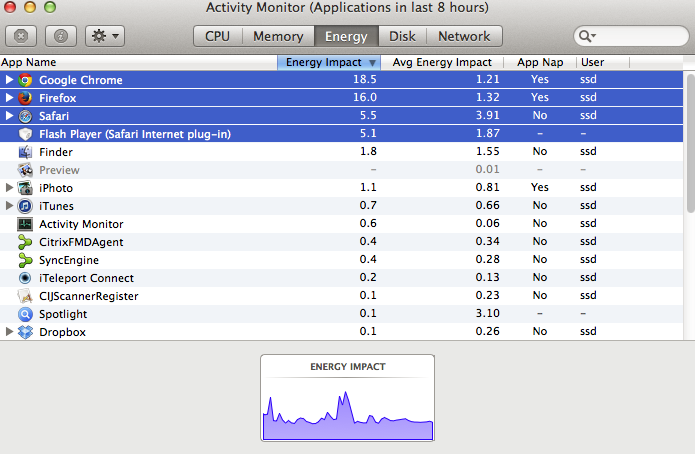Select the Safari app name
Viewport: 695px width, 454px height.
pos(54,116)
